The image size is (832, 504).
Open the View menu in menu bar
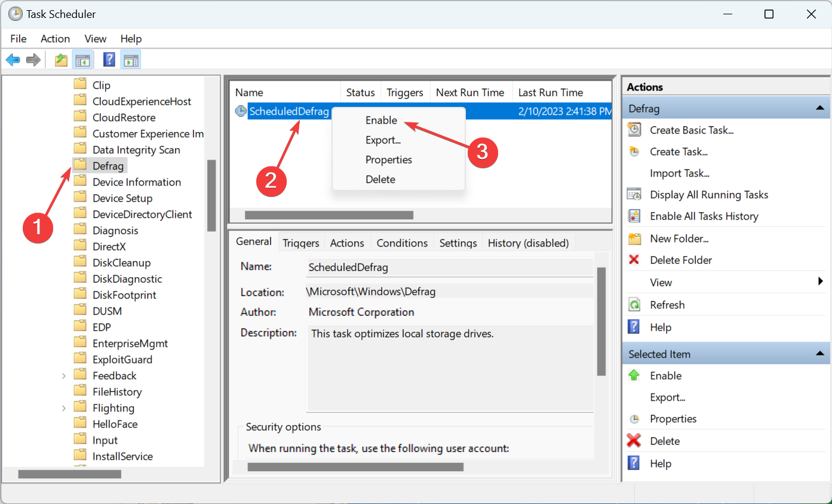click(x=96, y=38)
